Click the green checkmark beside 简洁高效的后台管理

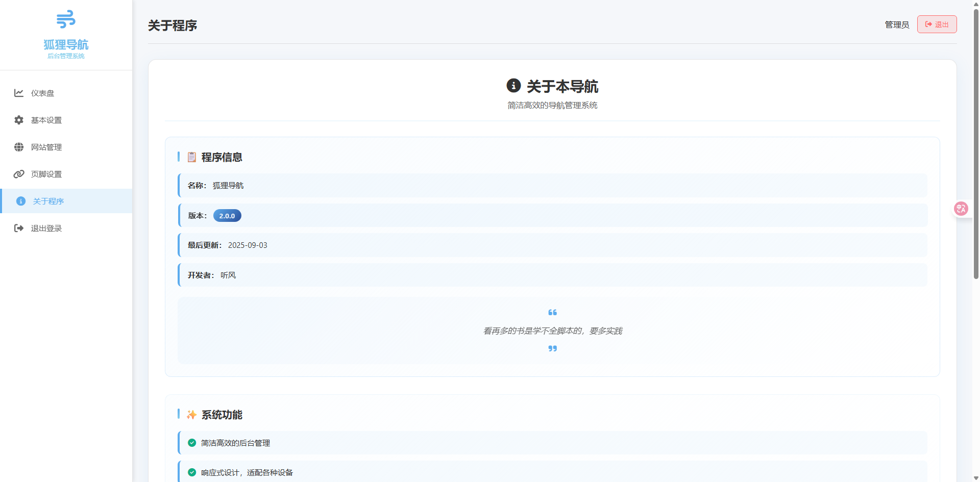pyautogui.click(x=192, y=443)
